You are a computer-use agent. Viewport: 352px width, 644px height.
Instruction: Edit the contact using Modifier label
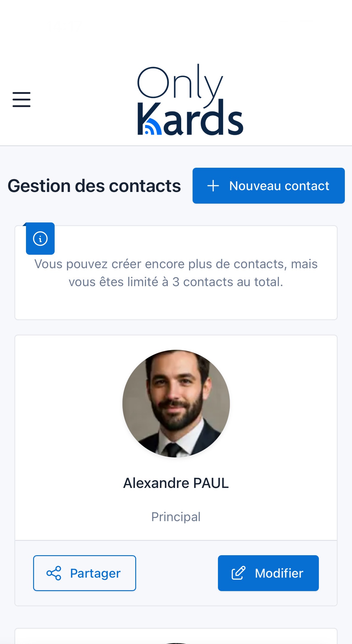279,573
